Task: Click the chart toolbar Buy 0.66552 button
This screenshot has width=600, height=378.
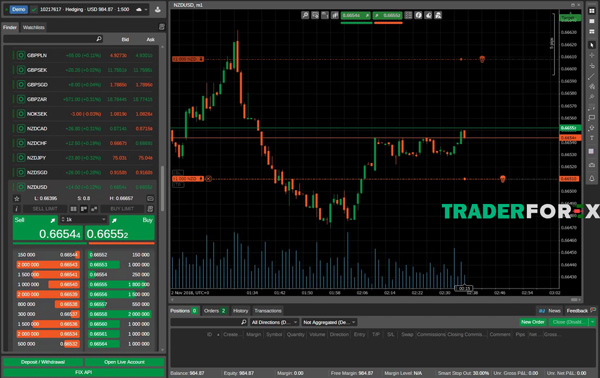Action: [388, 15]
